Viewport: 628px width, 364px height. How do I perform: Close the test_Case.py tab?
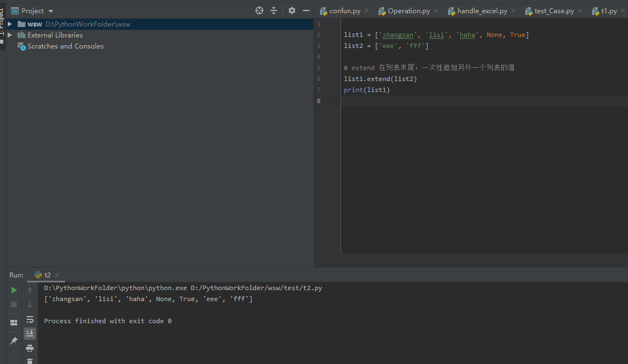[x=580, y=11]
